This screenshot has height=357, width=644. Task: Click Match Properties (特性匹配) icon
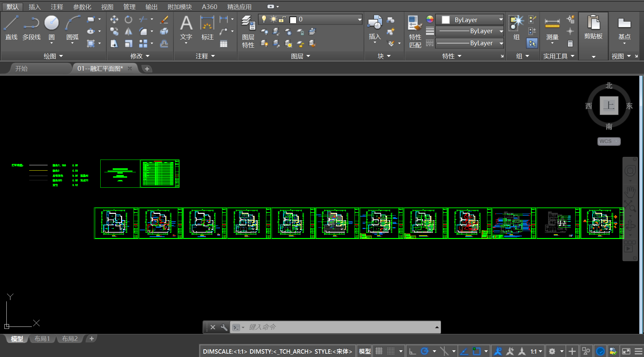click(415, 32)
